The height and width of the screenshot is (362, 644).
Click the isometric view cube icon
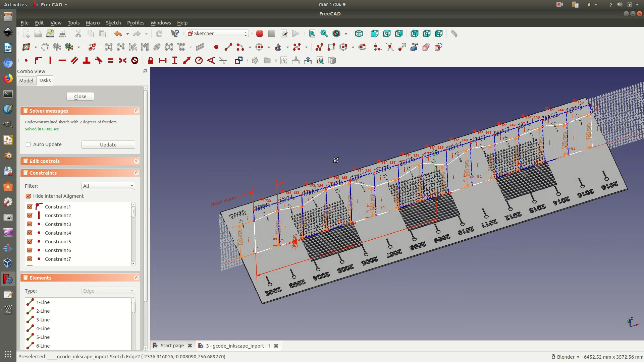pyautogui.click(x=359, y=34)
